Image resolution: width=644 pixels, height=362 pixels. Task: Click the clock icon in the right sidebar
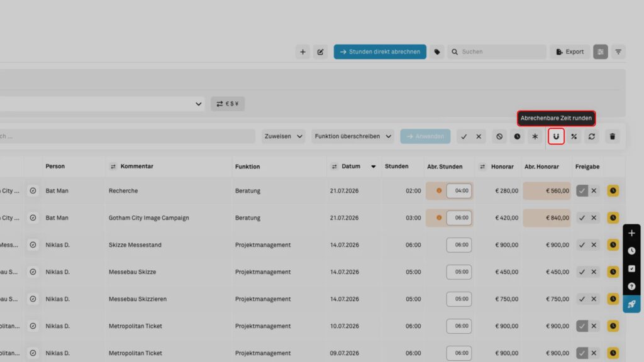tap(631, 251)
